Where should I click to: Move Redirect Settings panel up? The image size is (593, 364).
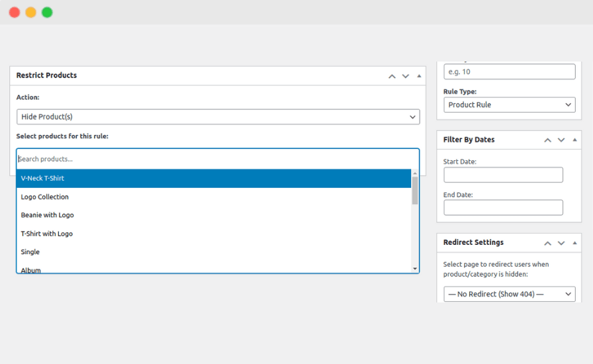547,243
